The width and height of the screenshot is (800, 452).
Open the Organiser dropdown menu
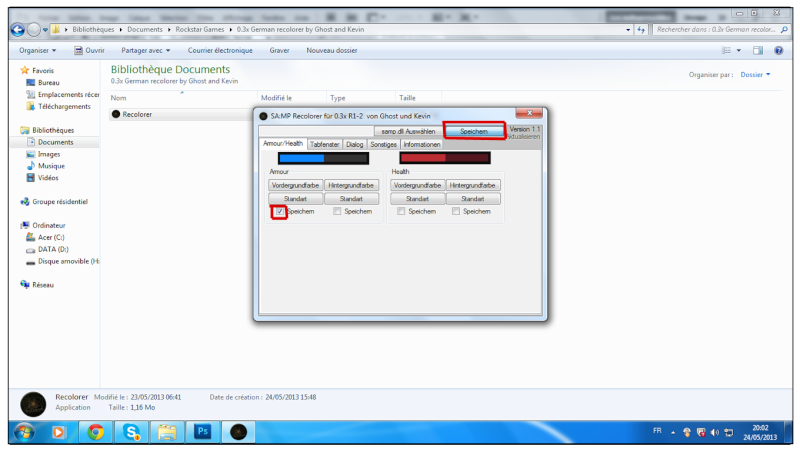37,51
